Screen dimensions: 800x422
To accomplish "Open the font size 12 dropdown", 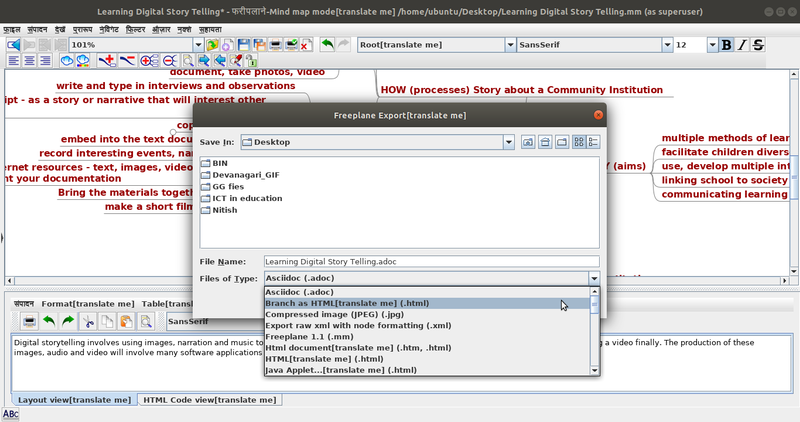I will 712,45.
